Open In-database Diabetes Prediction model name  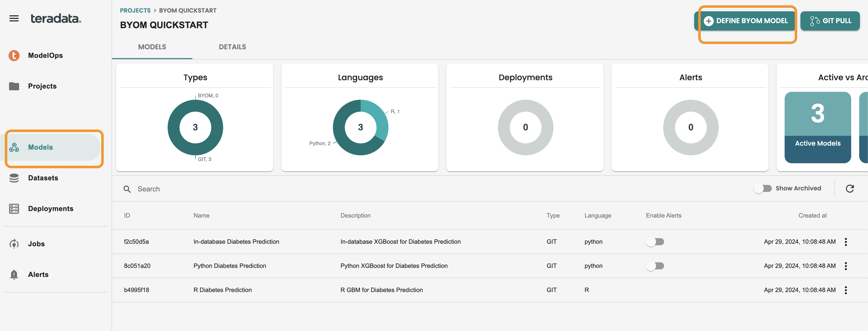(236, 242)
